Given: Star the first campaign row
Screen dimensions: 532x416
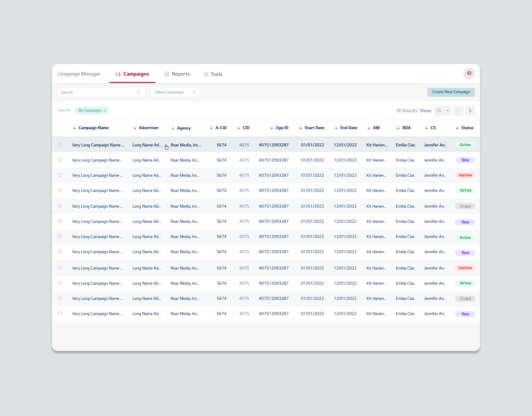Looking at the screenshot, I should coord(60,145).
